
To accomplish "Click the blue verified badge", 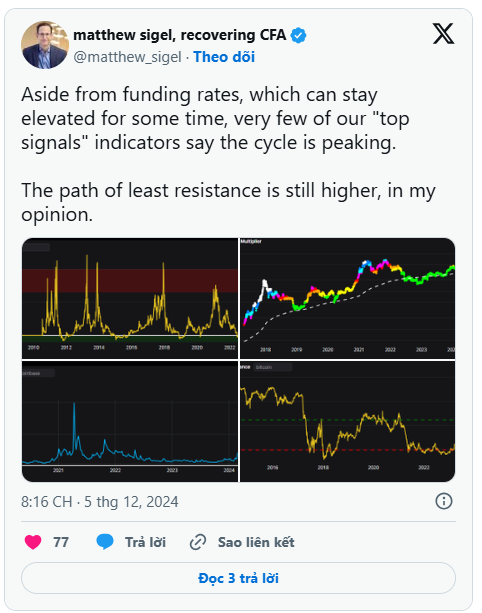I will (x=299, y=36).
